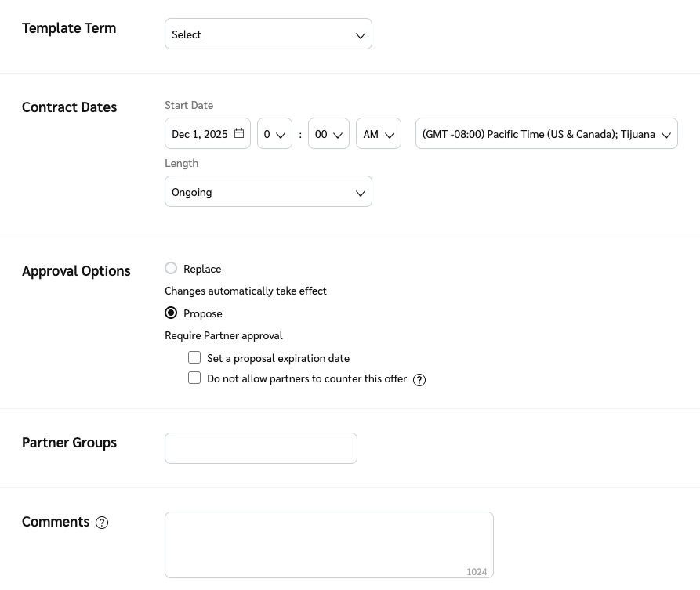Click the Require Partner approval text

(223, 336)
